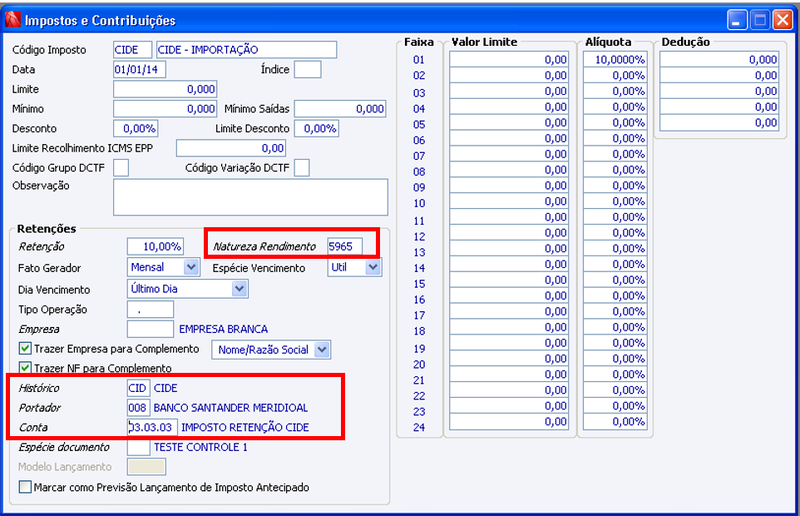Image resolution: width=800 pixels, height=516 pixels.
Task: Click the Índice input field
Action: click(x=308, y=69)
